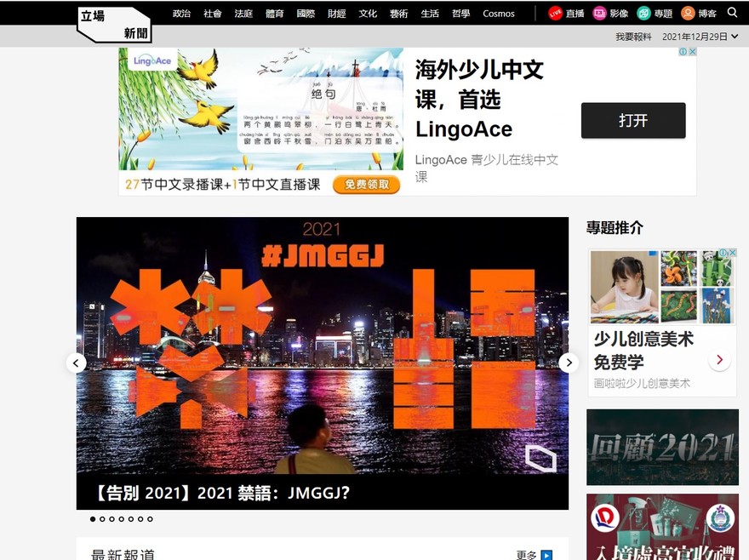Open the Cosmos section tab
This screenshot has height=560, width=749.
499,14
